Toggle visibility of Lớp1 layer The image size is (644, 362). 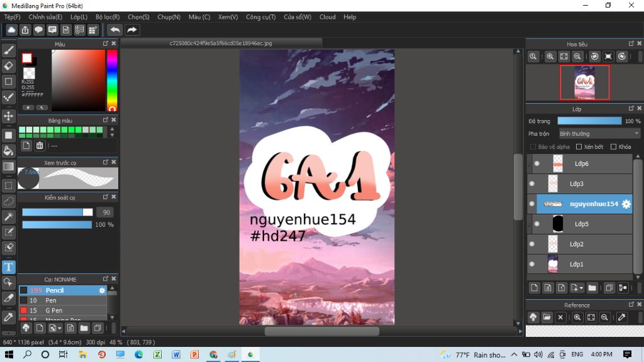[532, 265]
